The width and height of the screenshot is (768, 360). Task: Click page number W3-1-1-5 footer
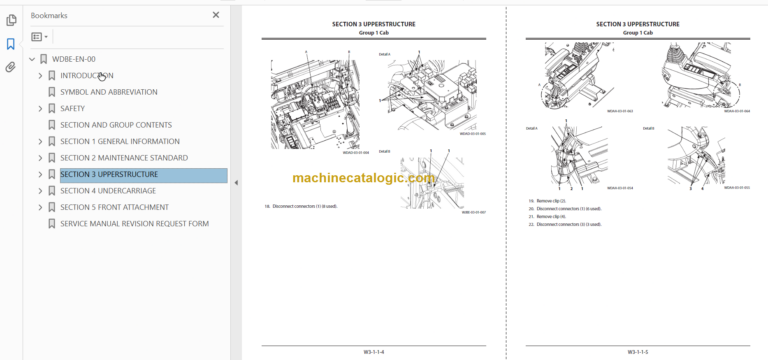pyautogui.click(x=638, y=352)
